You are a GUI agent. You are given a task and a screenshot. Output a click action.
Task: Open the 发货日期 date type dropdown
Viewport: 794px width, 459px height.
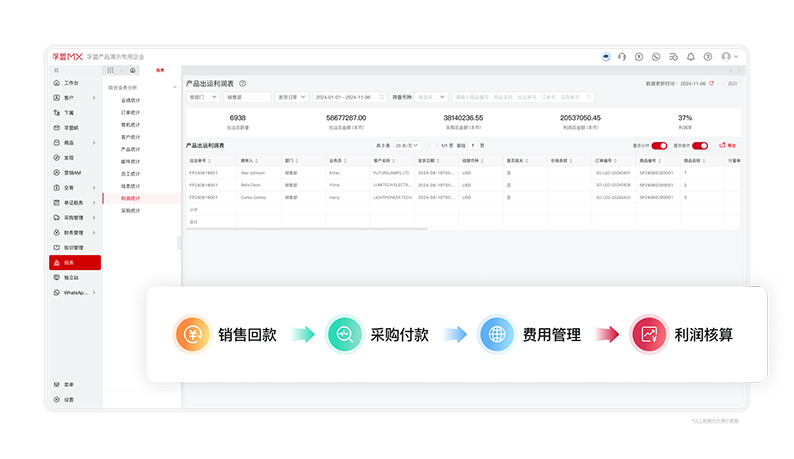pyautogui.click(x=291, y=97)
